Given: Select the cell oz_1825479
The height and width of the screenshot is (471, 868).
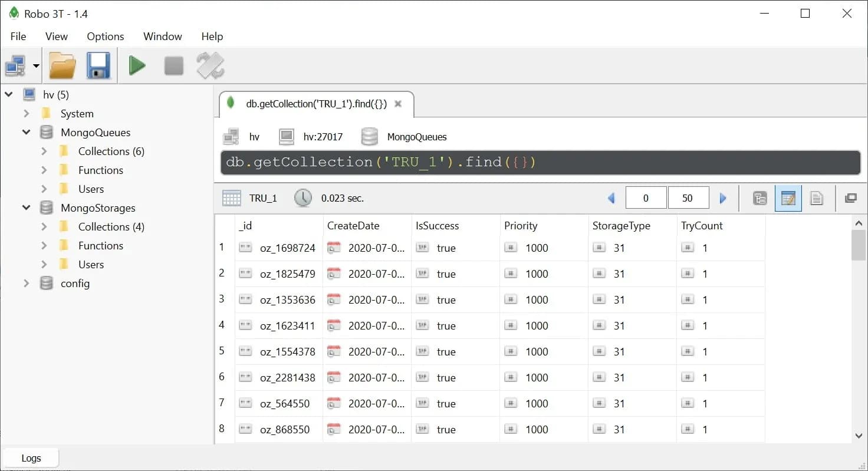Looking at the screenshot, I should click(278, 274).
